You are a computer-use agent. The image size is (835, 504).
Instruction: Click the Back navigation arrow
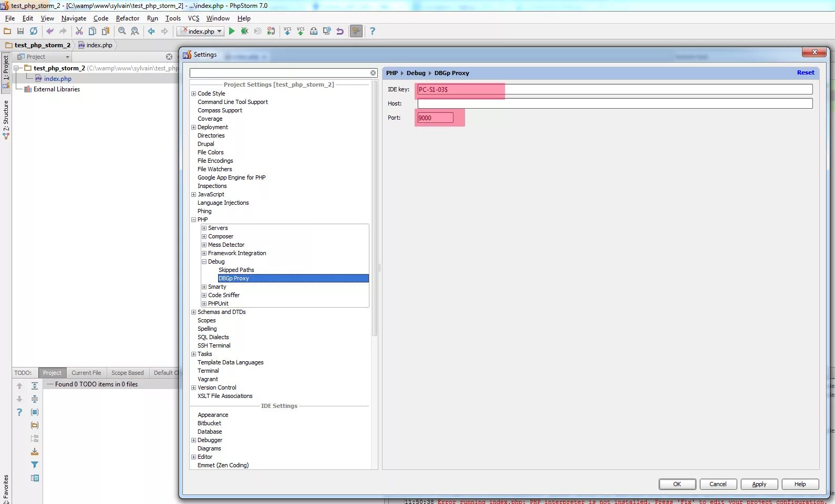pos(151,31)
